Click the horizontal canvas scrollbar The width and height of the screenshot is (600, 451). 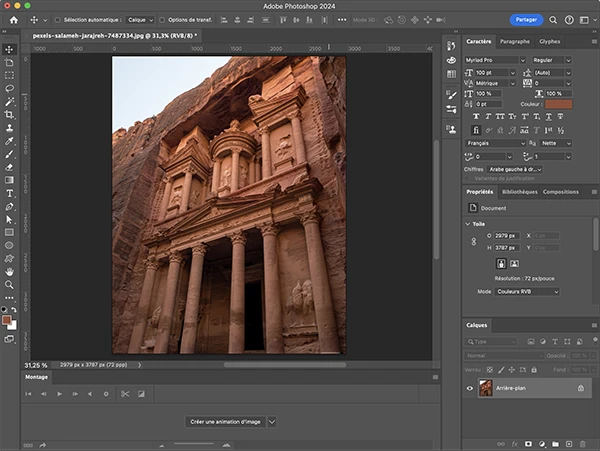pyautogui.click(x=285, y=365)
